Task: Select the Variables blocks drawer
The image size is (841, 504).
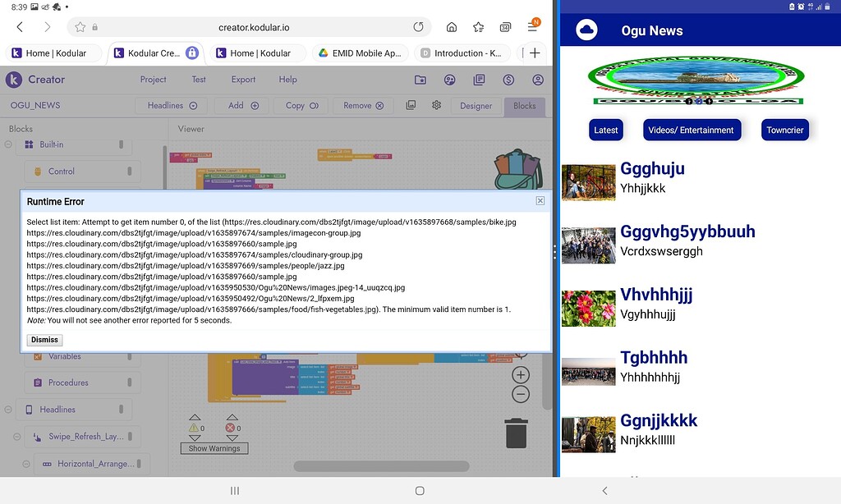Action: (83, 356)
